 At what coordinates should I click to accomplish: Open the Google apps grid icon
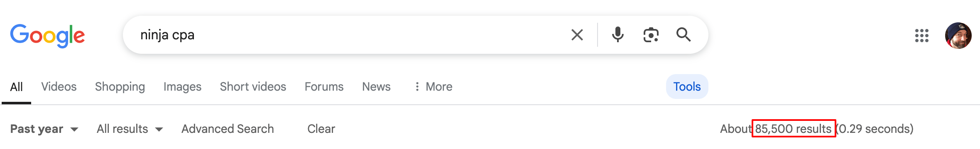pos(921,36)
